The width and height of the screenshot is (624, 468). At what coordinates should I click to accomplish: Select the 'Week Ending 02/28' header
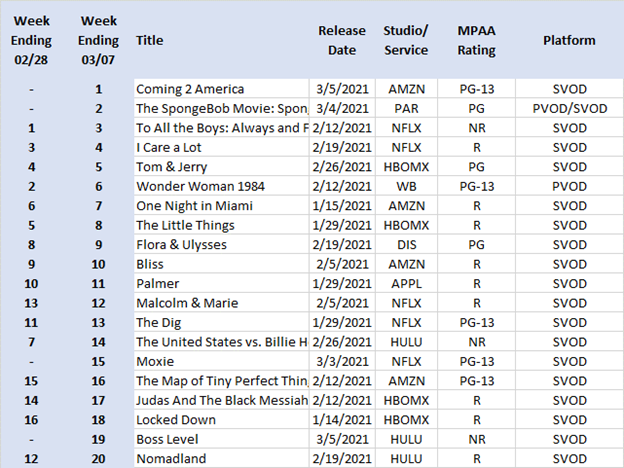point(34,41)
